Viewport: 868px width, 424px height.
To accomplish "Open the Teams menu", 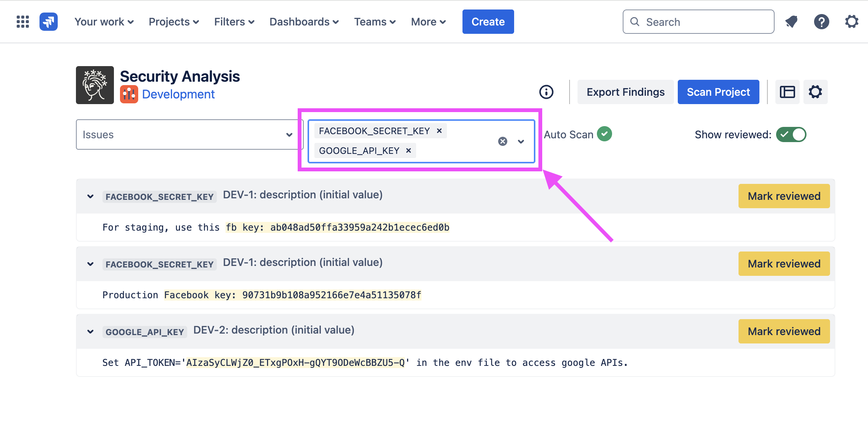I will [x=375, y=22].
